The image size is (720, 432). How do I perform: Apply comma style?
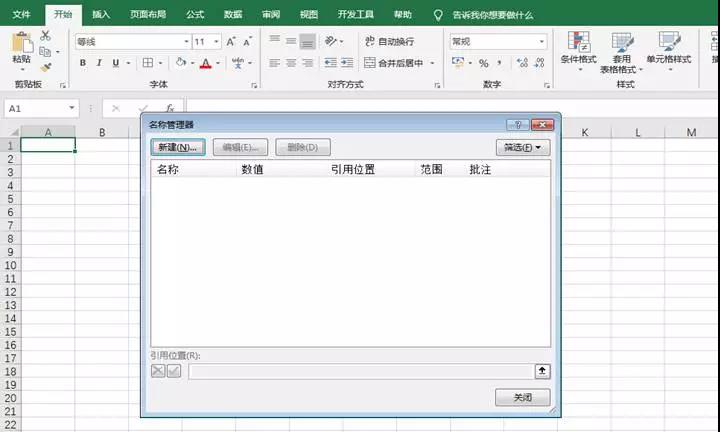click(x=500, y=63)
